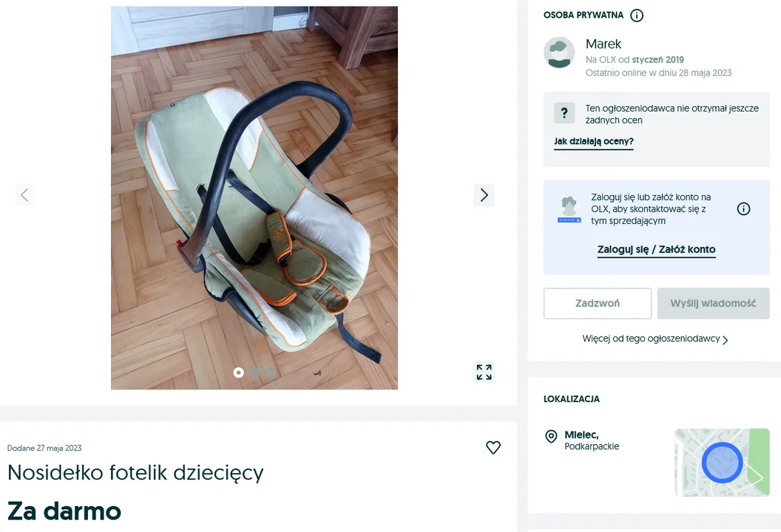Open Więcej od tego ogłoszeniodawcy

(x=655, y=339)
